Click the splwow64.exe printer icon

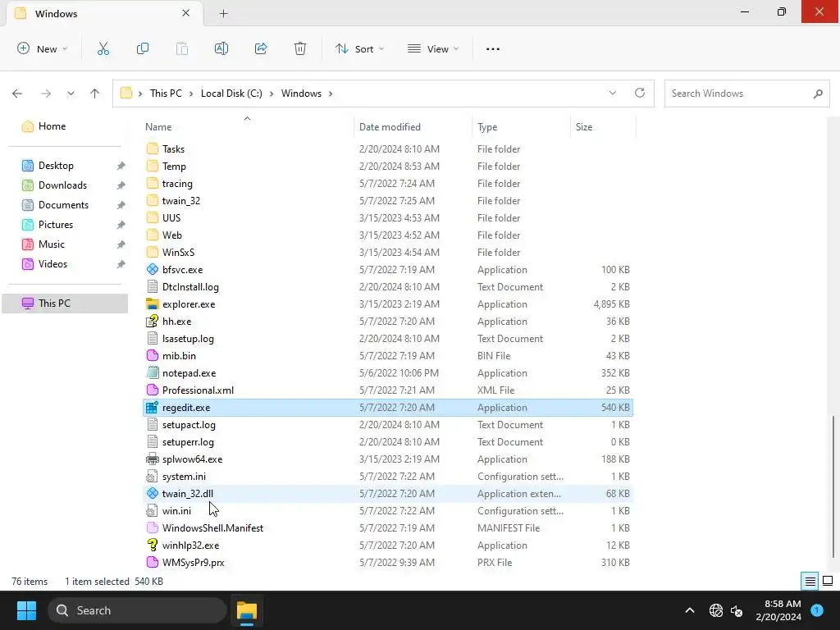click(152, 459)
